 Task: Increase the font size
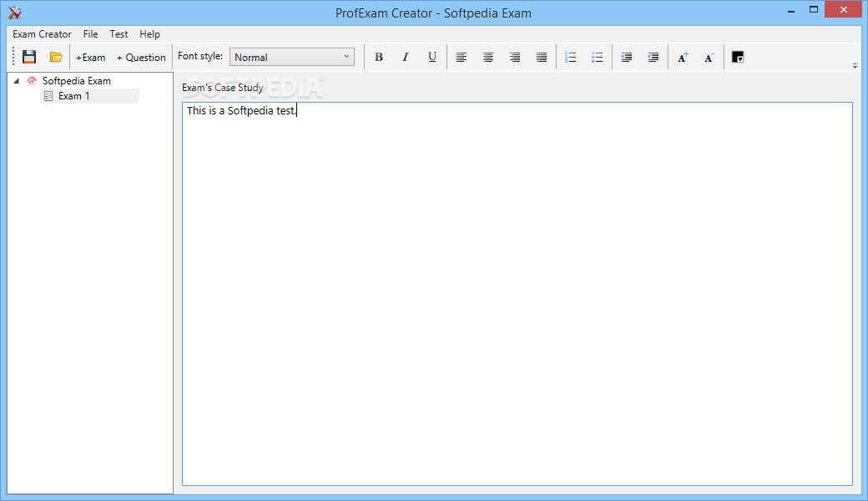[x=683, y=57]
